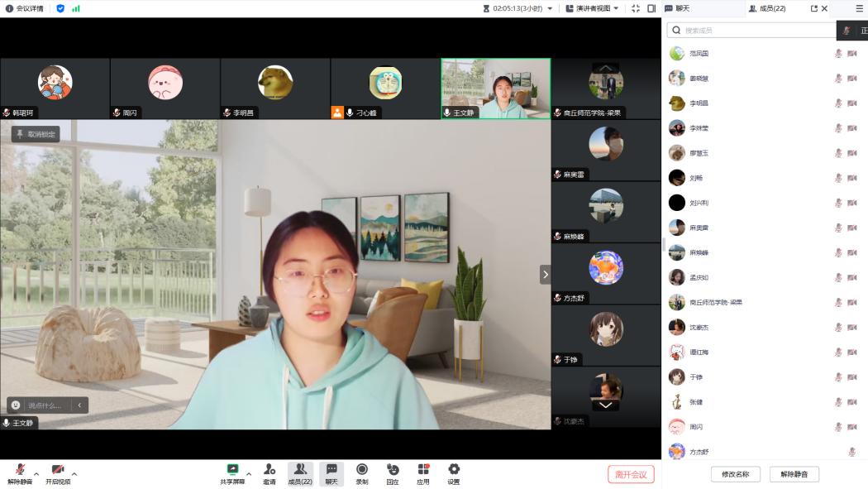
Task: Open 设置 settings gear
Action: point(454,470)
